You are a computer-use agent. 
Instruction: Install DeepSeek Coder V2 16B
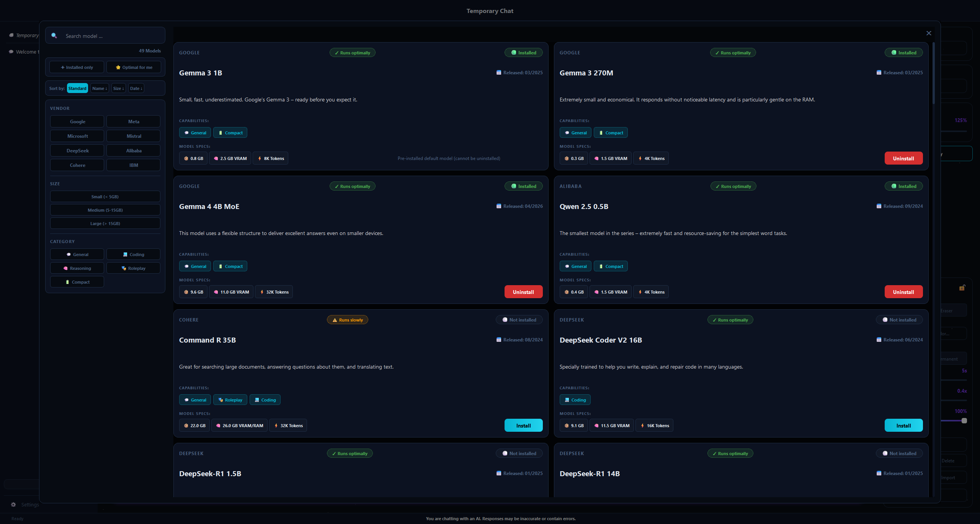903,426
